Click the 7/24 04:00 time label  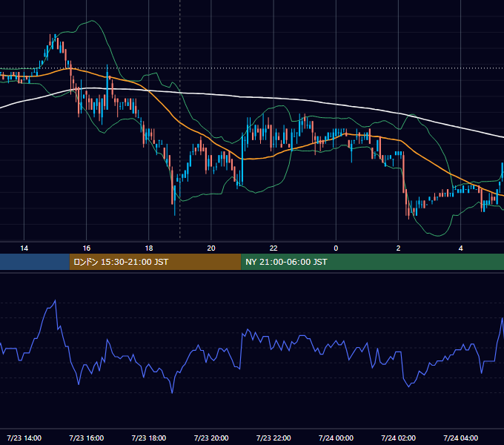[460, 438]
